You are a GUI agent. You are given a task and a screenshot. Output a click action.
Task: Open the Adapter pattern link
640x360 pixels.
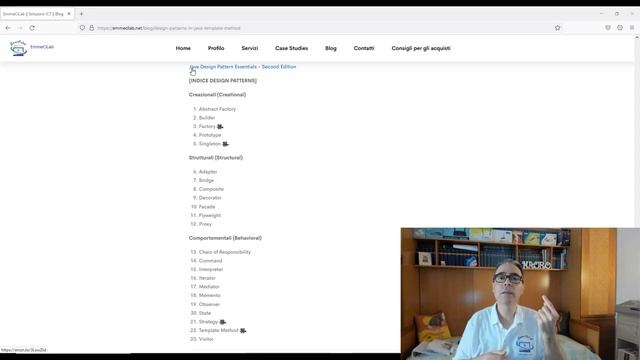pos(208,172)
